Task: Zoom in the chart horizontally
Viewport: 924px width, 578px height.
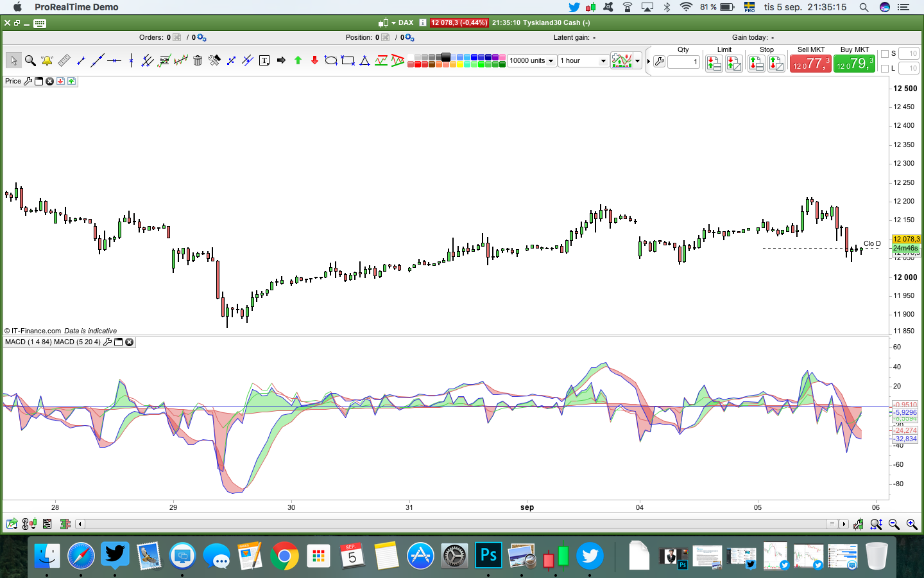Action: tap(912, 524)
